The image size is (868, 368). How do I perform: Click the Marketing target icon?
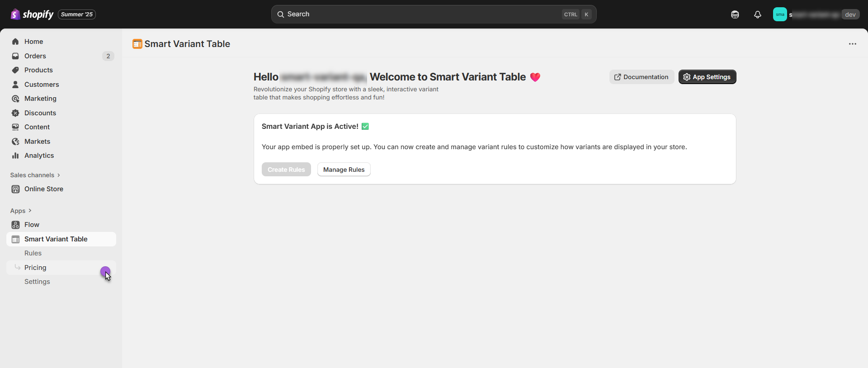15,99
